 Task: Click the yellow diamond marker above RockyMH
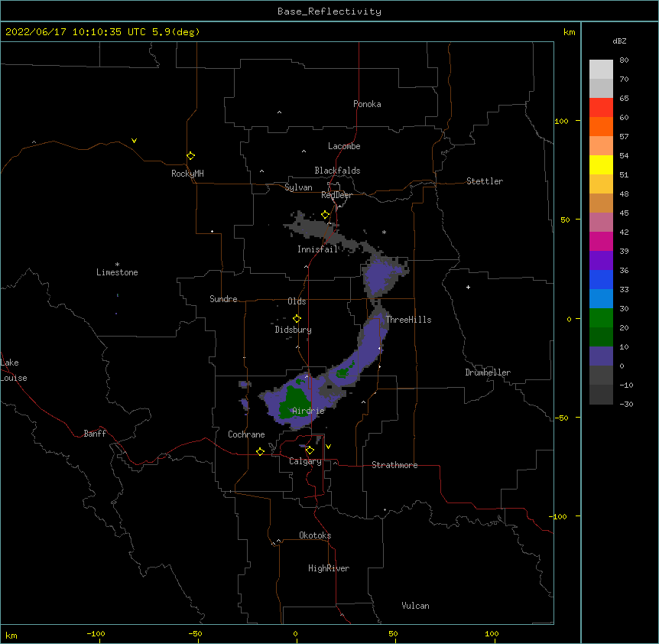tap(190, 156)
